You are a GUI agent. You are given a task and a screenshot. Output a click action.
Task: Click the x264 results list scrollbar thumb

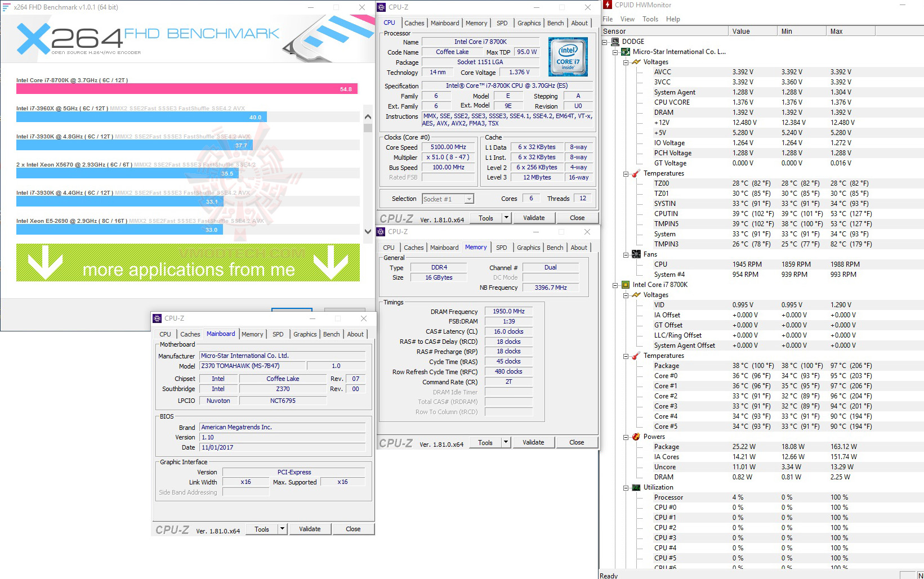point(368,128)
